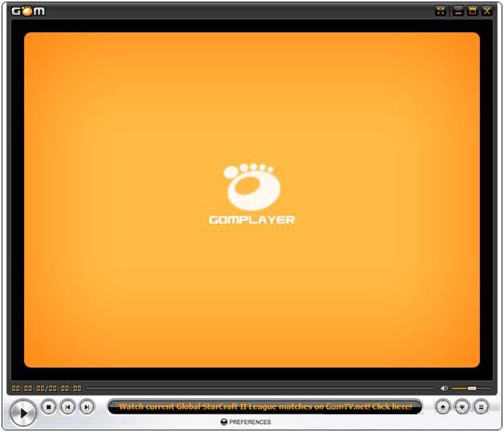Mute audio via the speaker icon

pyautogui.click(x=445, y=389)
